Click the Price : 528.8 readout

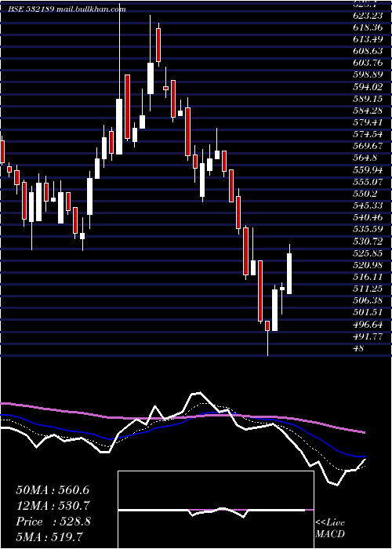53,522
